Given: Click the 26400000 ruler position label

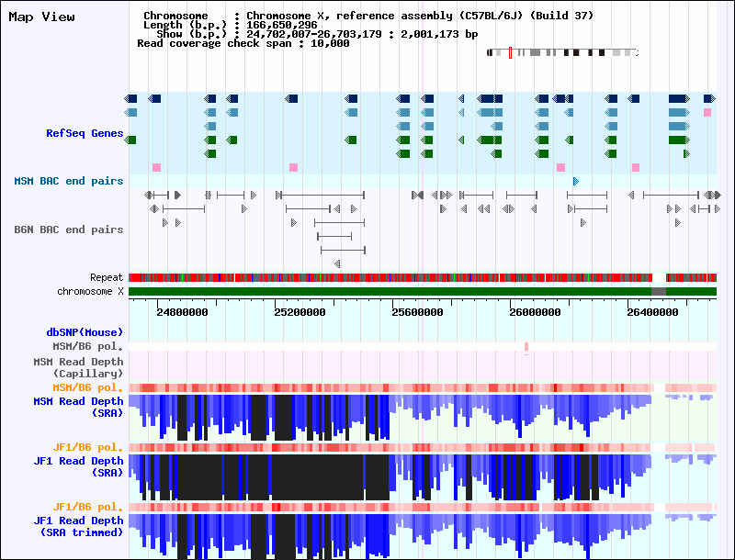Looking at the screenshot, I should pyautogui.click(x=652, y=312).
